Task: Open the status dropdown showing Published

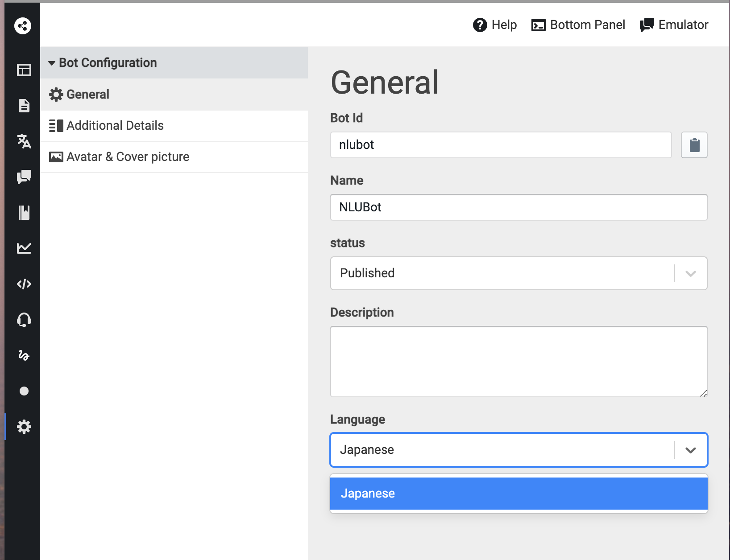Action: pos(518,273)
